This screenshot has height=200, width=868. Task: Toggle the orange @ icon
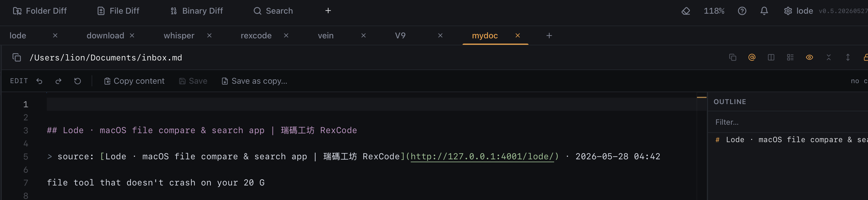pyautogui.click(x=752, y=58)
